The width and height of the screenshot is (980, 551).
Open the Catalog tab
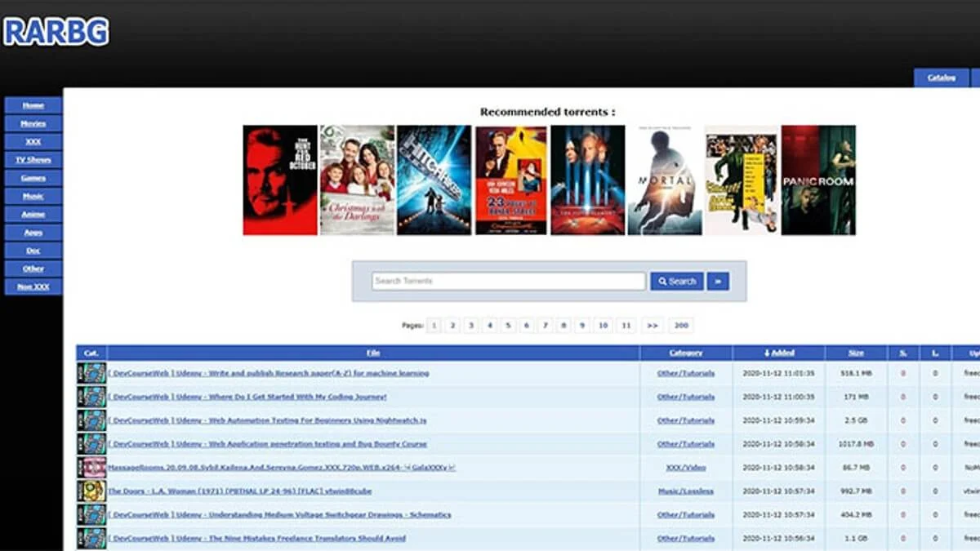(x=942, y=78)
